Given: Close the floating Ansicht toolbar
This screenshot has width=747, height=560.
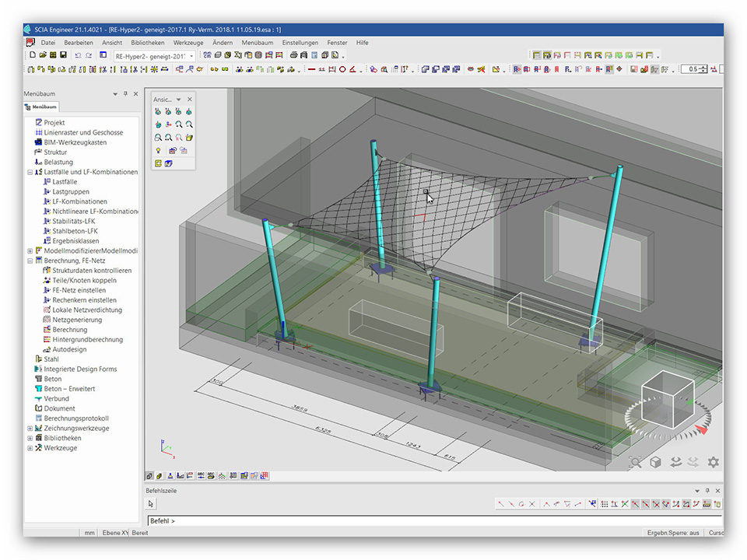Looking at the screenshot, I should coord(189,100).
